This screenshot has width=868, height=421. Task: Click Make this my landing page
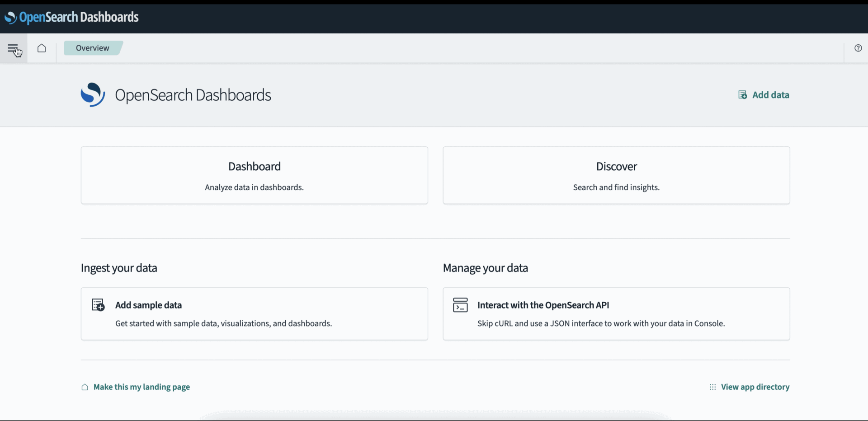click(x=142, y=387)
